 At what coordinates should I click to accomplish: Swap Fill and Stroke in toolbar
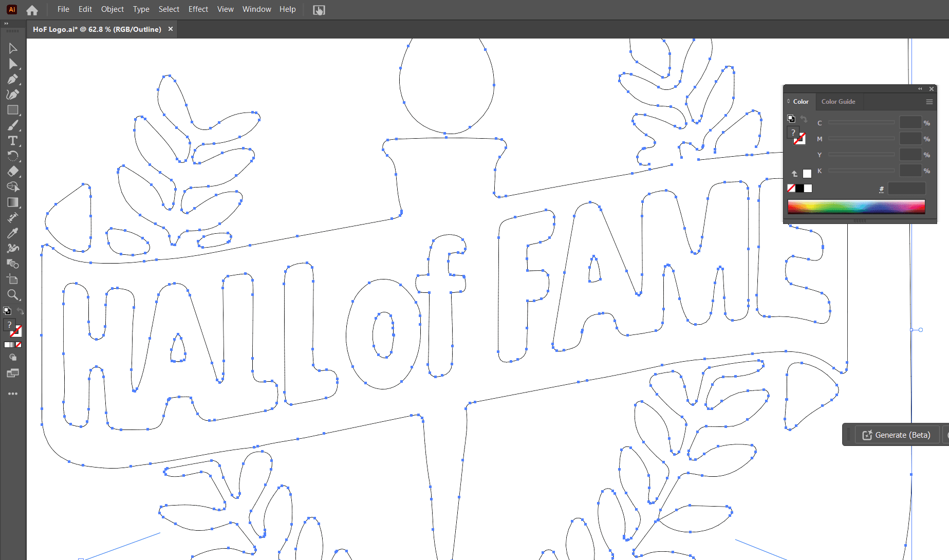(x=20, y=311)
